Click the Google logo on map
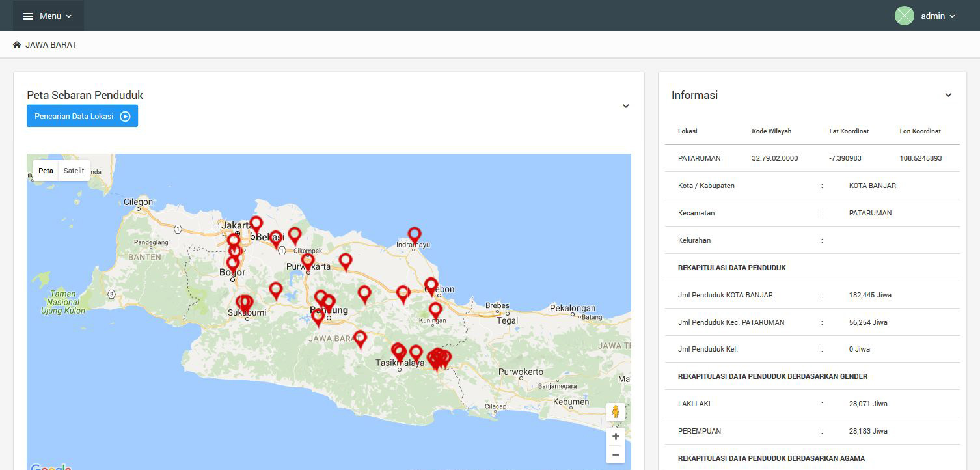 pyautogui.click(x=50, y=467)
